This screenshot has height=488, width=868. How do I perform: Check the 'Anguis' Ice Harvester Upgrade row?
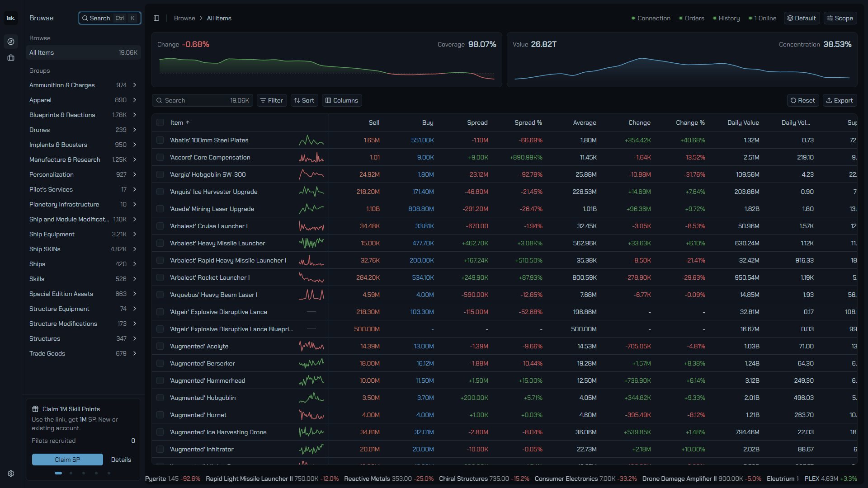160,192
